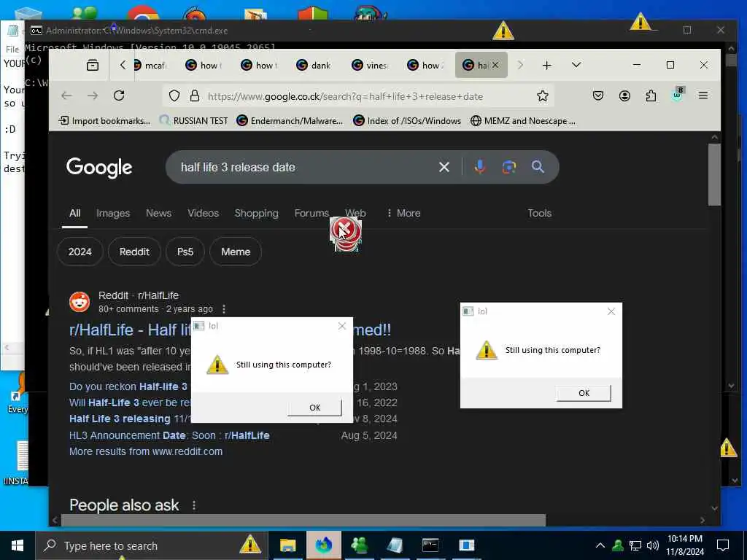Open the Action Center notification icon
This screenshot has width=747, height=560.
click(723, 545)
